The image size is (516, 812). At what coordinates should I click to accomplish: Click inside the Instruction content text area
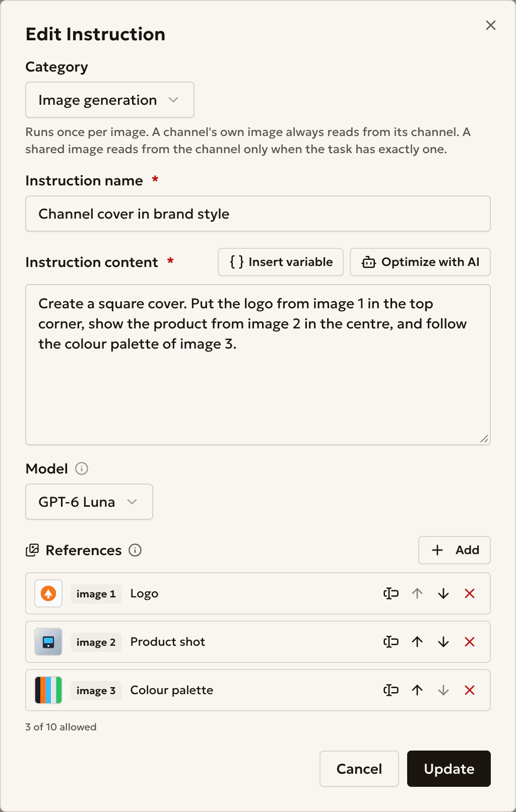click(x=258, y=365)
